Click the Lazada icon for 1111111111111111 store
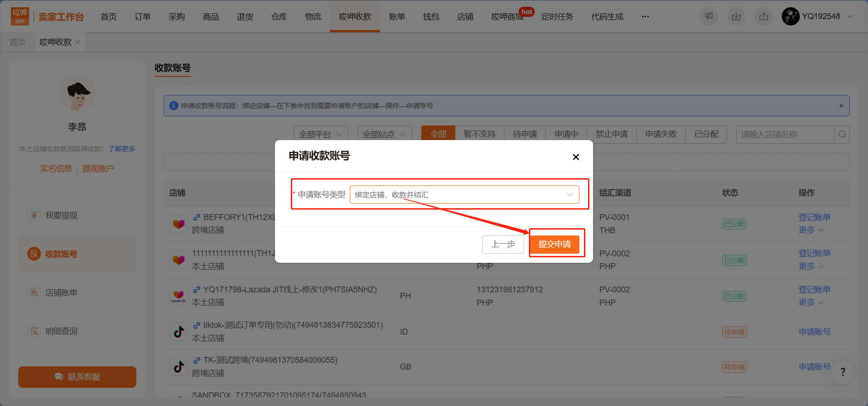 [x=179, y=260]
